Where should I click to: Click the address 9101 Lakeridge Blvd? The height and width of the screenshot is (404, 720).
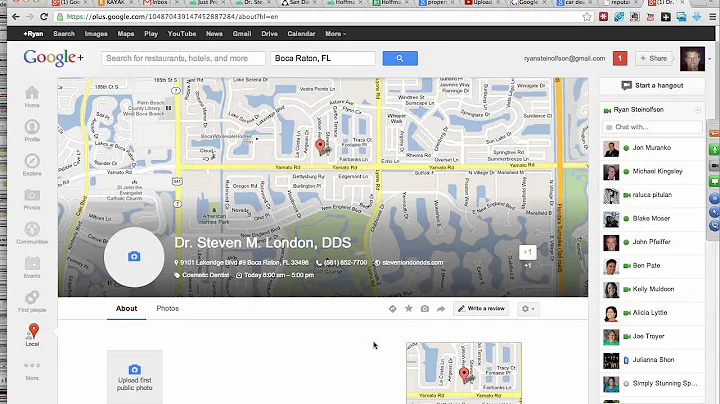point(242,263)
